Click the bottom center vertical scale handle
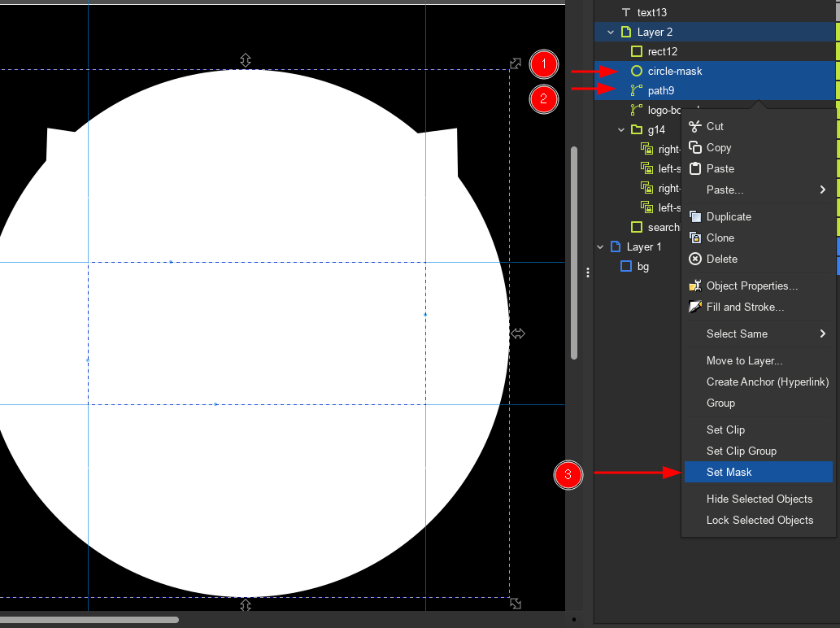 [246, 605]
